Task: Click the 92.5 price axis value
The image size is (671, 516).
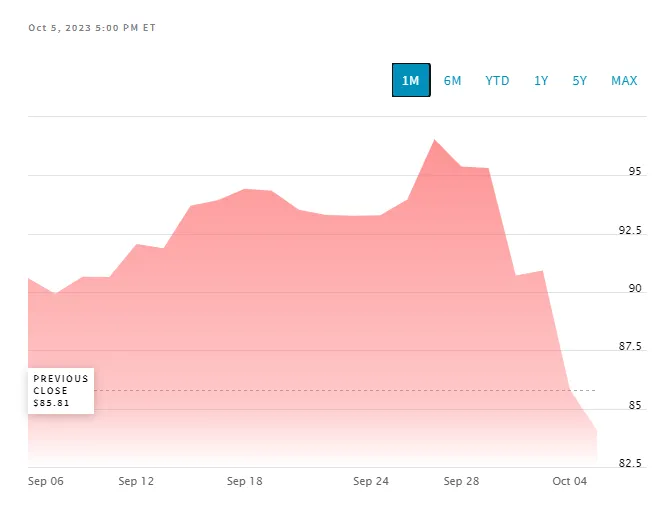Action: pos(630,230)
